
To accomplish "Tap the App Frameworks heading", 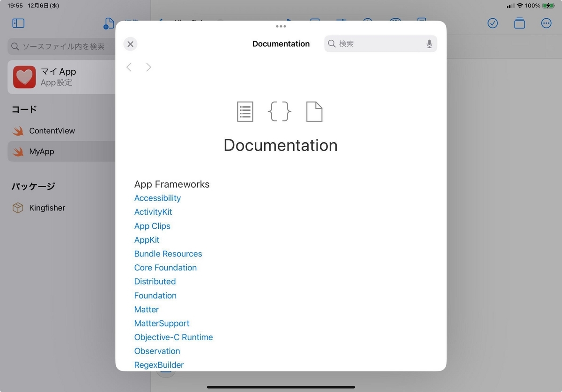I will coord(172,184).
